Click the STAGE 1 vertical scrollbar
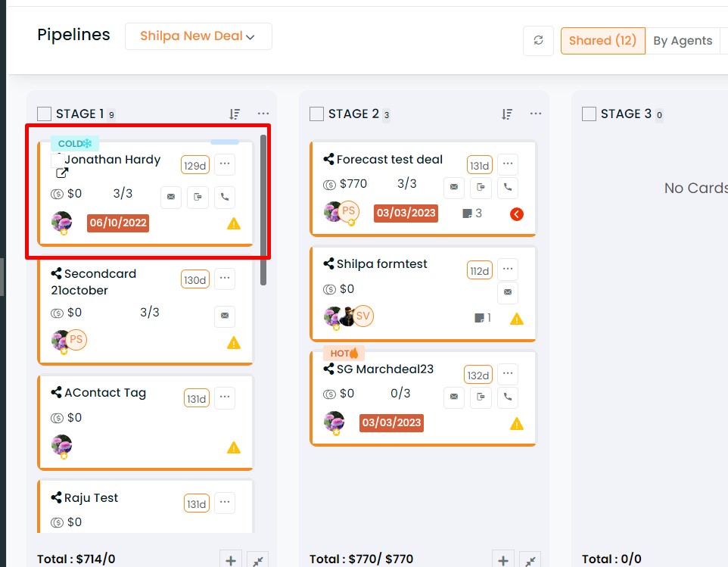The image size is (728, 567). click(263, 210)
